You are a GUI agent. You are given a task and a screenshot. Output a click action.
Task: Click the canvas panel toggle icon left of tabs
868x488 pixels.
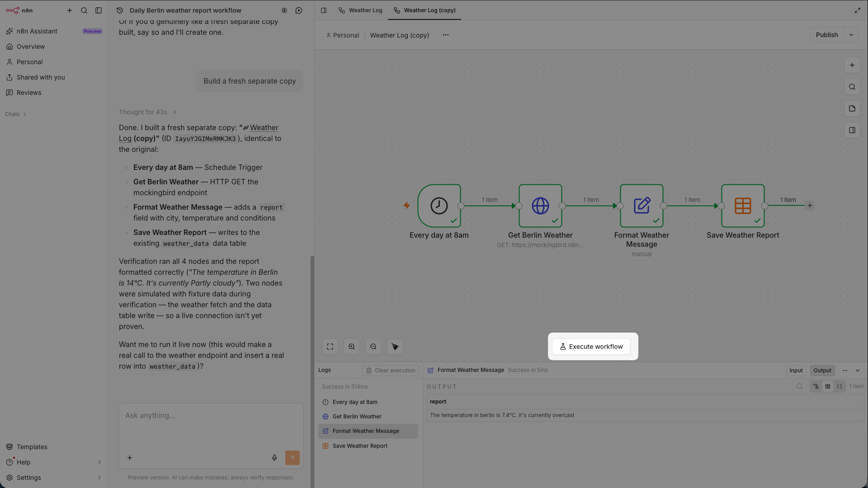coord(324,10)
